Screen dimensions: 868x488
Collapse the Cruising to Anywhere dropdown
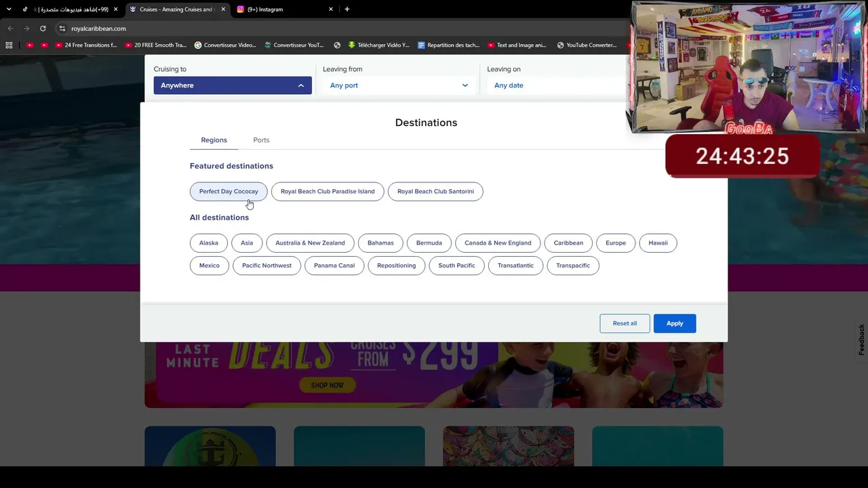point(233,85)
